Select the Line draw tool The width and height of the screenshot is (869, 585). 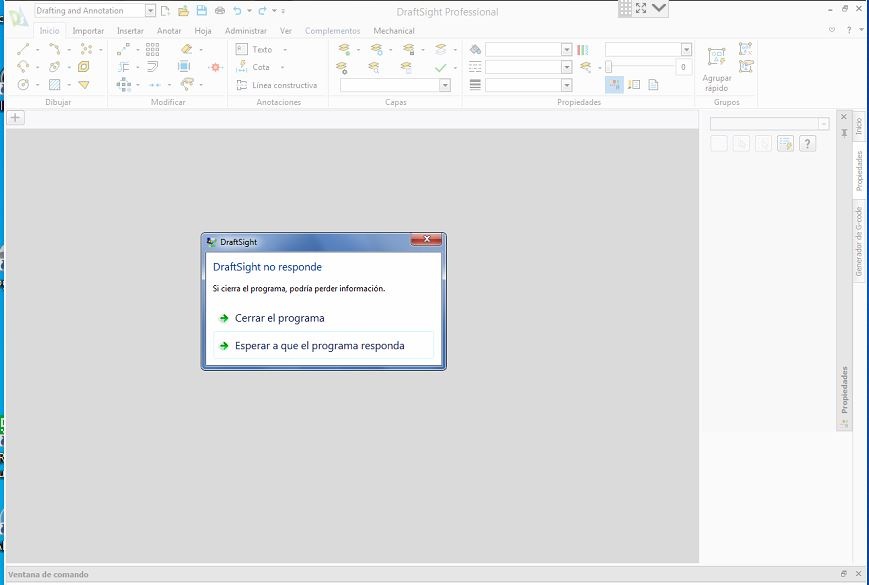[x=23, y=49]
